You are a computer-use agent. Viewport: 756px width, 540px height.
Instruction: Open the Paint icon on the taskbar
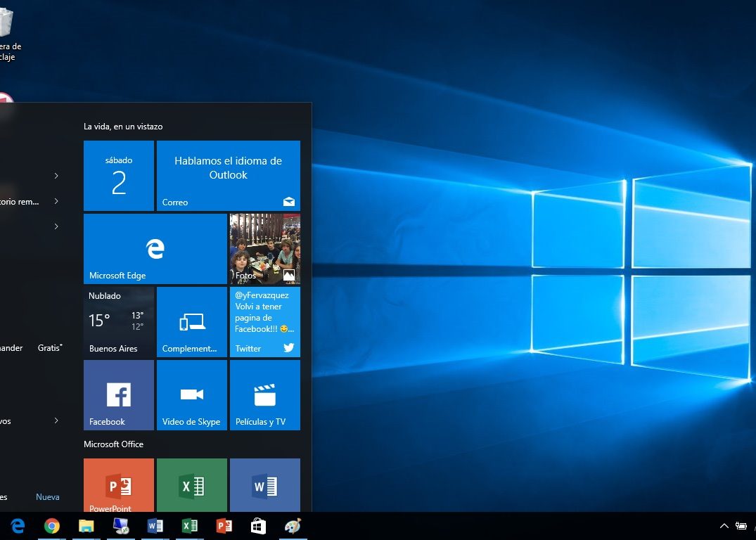click(293, 526)
